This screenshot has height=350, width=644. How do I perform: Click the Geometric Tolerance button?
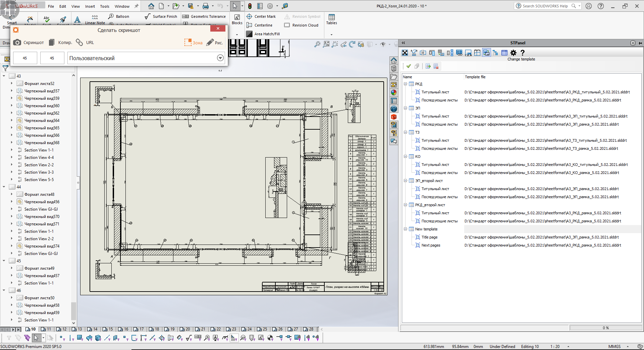(x=204, y=16)
